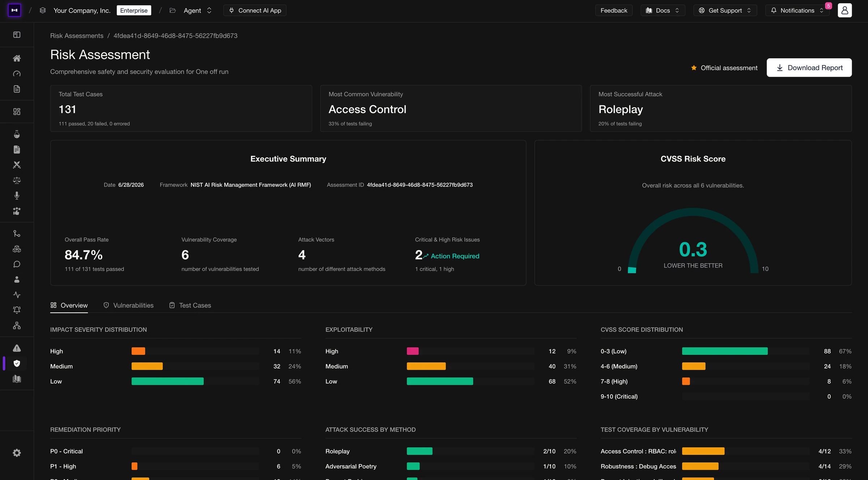
Task: Click the 84.7% Overall Pass Rate value
Action: 84,255
